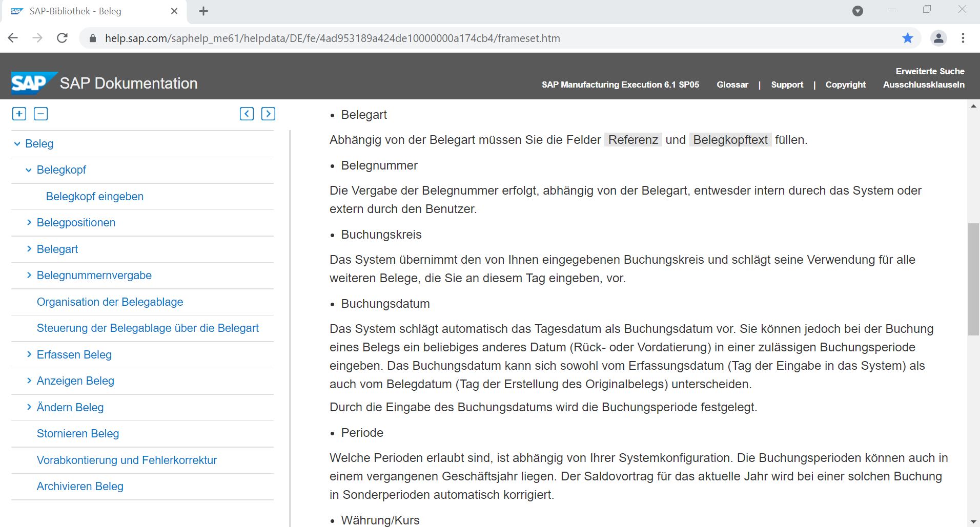Image resolution: width=980 pixels, height=527 pixels.
Task: Click the expand-all plus icon
Action: [19, 114]
